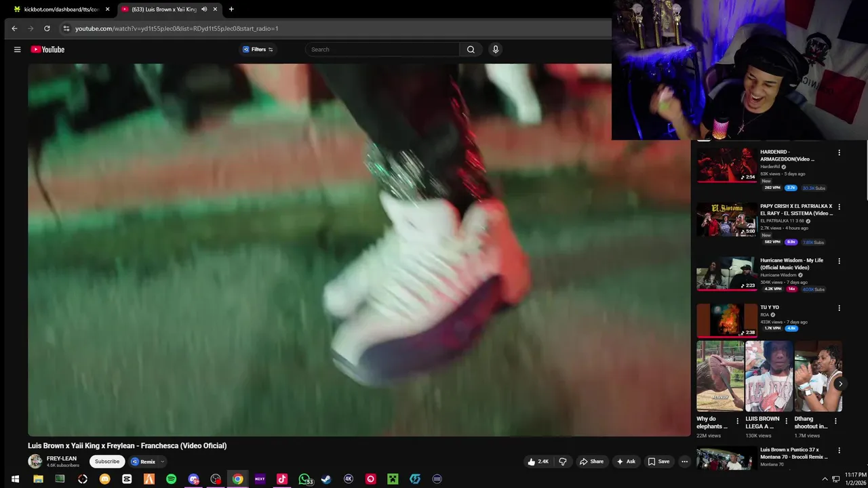Image resolution: width=868 pixels, height=488 pixels.
Task: Switch to Chrome in the taskbar
Action: [237, 479]
